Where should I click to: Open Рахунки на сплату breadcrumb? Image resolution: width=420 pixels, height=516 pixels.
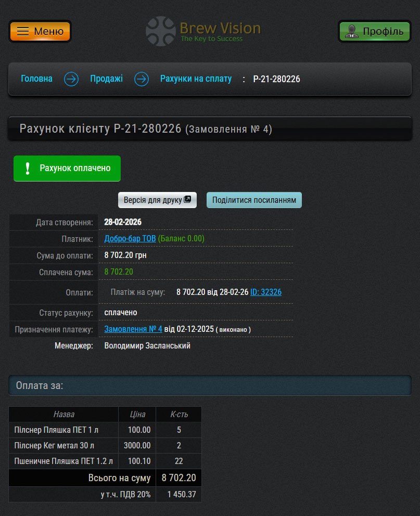click(x=196, y=79)
